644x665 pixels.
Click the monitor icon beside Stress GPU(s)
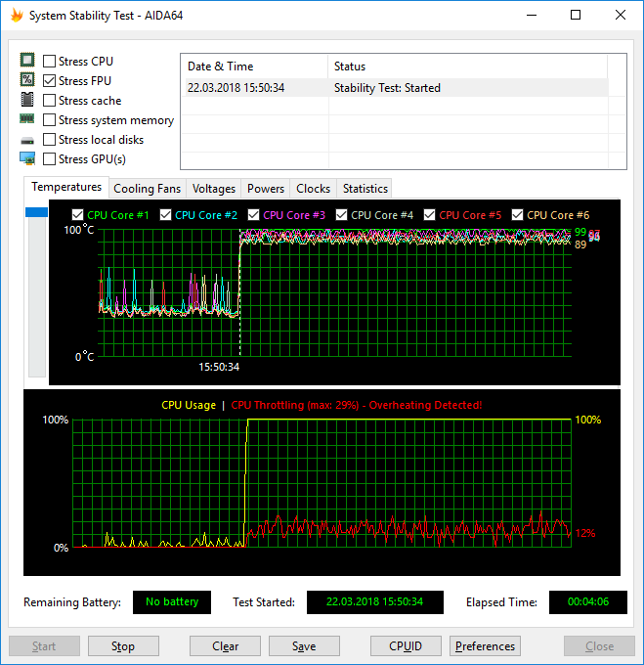click(27, 158)
